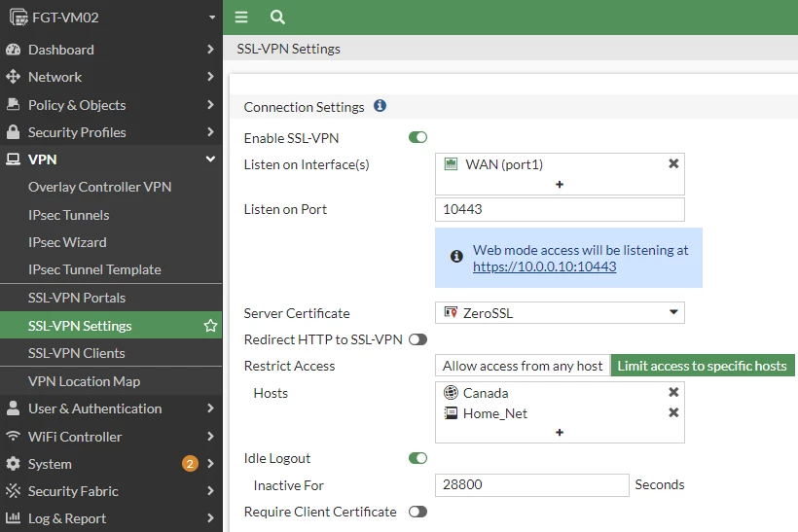
Task: Select the SSL-VPN Settings menu item
Action: (111, 326)
